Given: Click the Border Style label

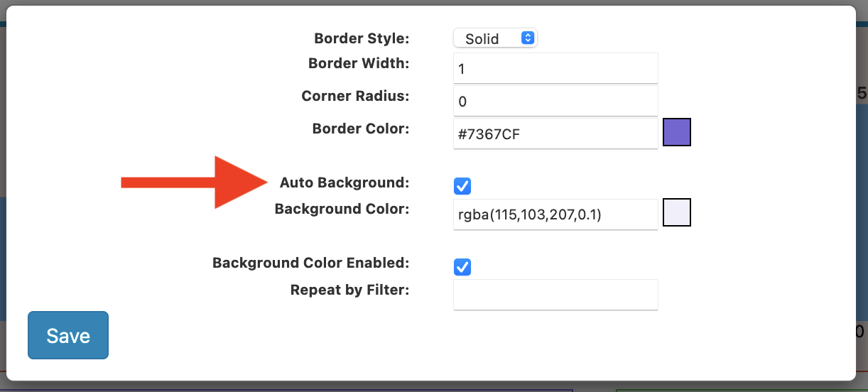Looking at the screenshot, I should click(362, 38).
